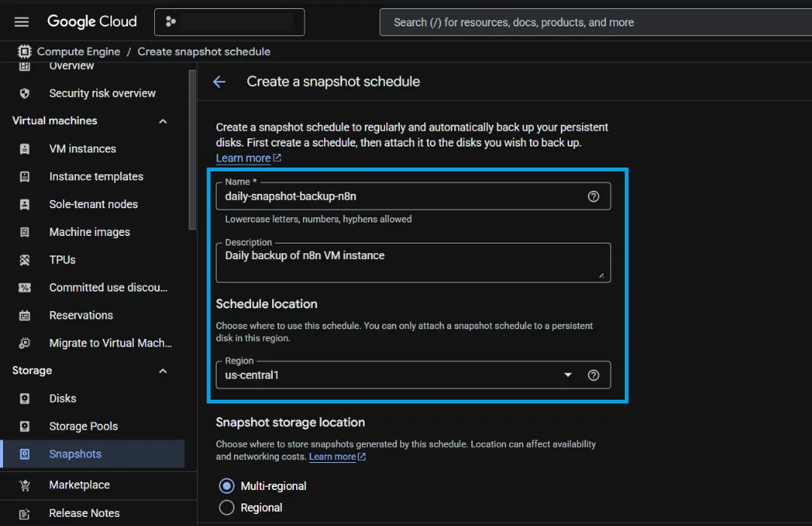Open Snapshots page in sidebar
Viewport: 812px width, 526px height.
tap(76, 454)
